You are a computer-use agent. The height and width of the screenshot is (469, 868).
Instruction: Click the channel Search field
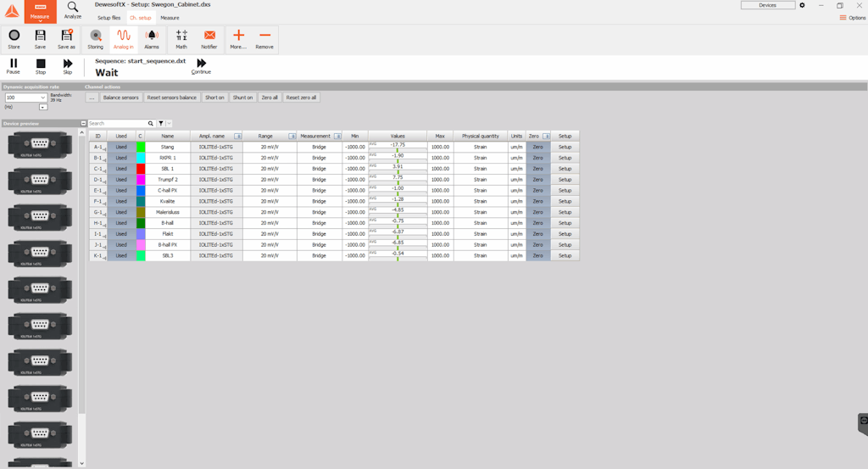[x=117, y=124]
